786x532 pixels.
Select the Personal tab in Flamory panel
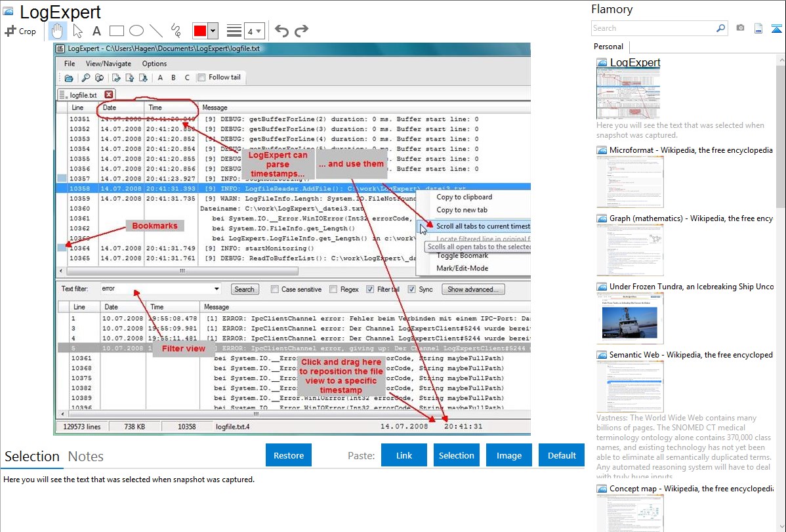click(609, 47)
